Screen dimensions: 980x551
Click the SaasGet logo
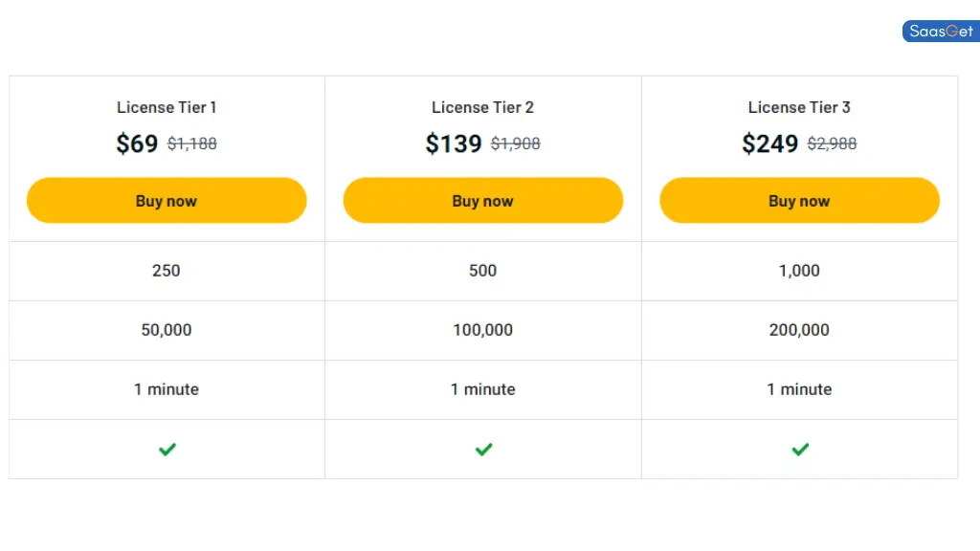(x=940, y=31)
